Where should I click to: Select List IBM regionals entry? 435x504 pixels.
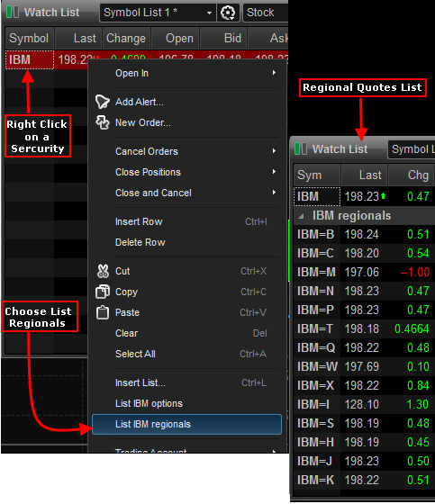pos(186,424)
